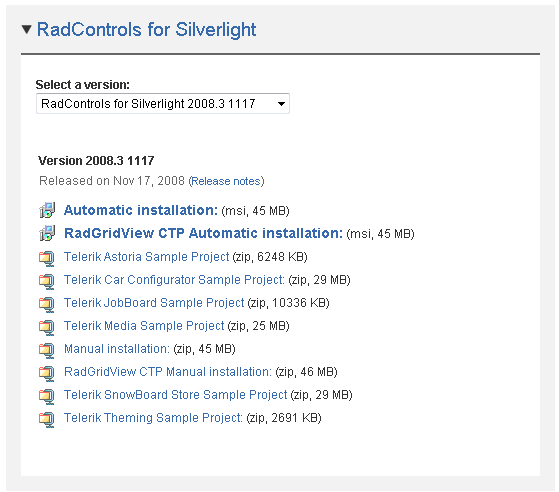Viewport: 559px width, 492px height.
Task: Download the Automatic installation msi
Action: 141,210
